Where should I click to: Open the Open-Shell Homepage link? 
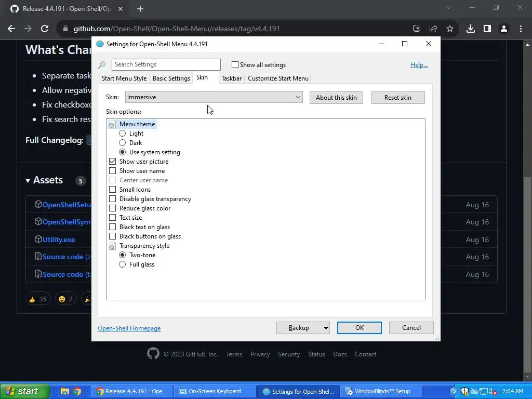tap(129, 328)
